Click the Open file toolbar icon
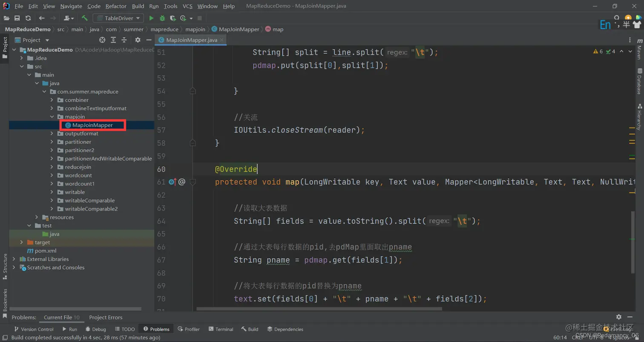Screen dimensions: 644x342 (6, 18)
